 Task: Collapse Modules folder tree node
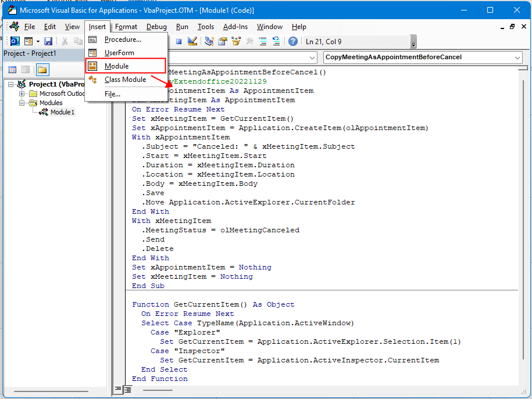click(22, 103)
